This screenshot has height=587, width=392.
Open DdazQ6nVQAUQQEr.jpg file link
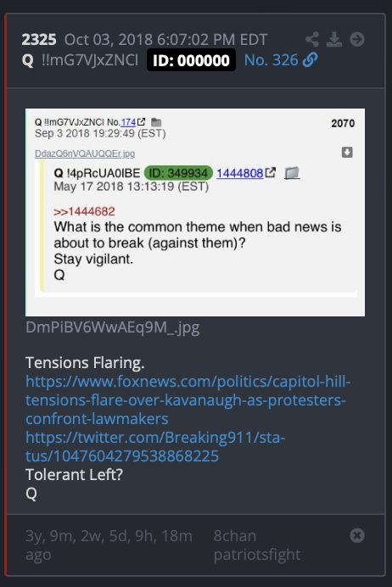coord(85,154)
